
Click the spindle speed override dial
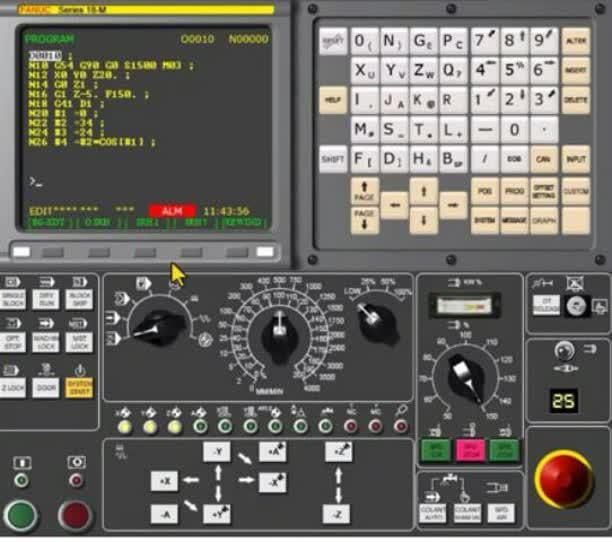pos(465,379)
